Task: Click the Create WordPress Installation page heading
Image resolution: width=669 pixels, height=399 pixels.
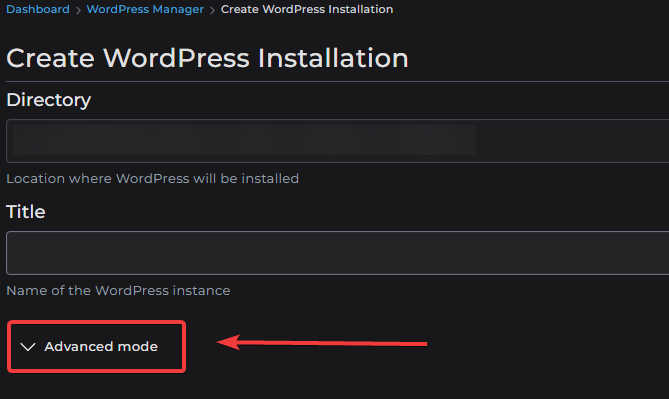Action: tap(207, 58)
